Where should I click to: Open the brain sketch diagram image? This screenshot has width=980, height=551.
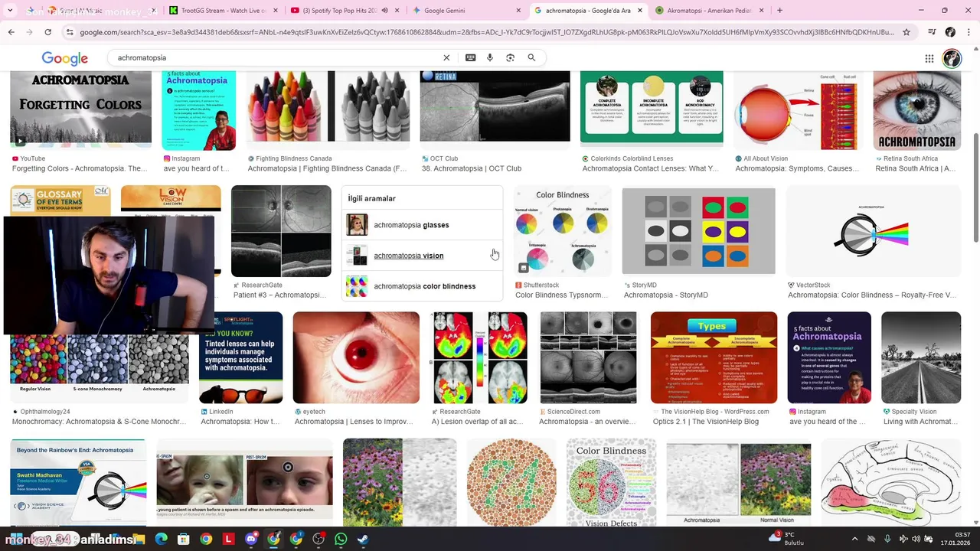(891, 482)
